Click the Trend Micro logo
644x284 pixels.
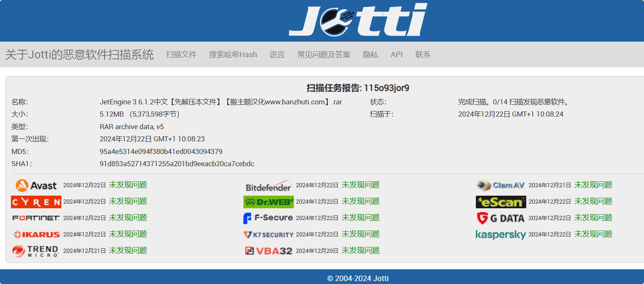[35, 251]
